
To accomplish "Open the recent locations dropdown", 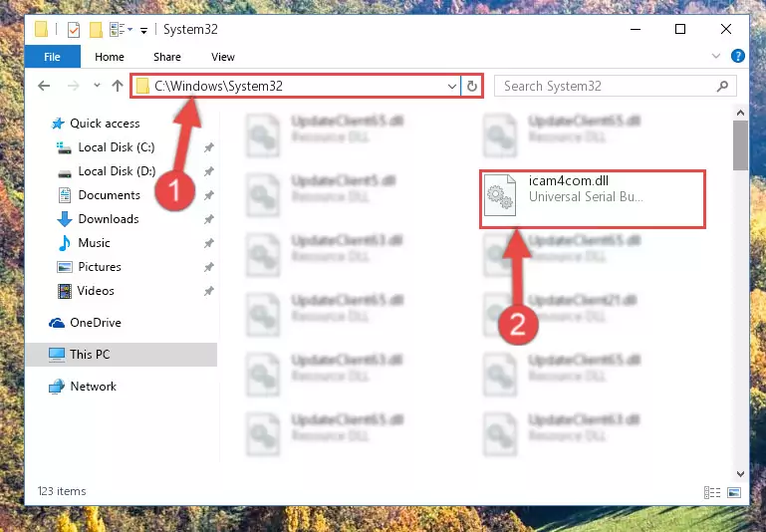I will (97, 86).
